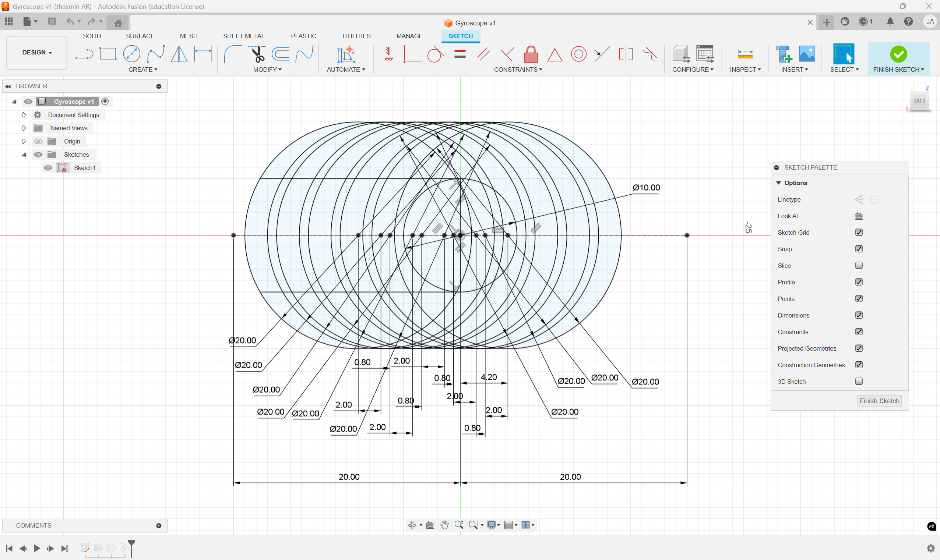
Task: Select the 2-Point Rectangle tool
Action: pyautogui.click(x=108, y=54)
